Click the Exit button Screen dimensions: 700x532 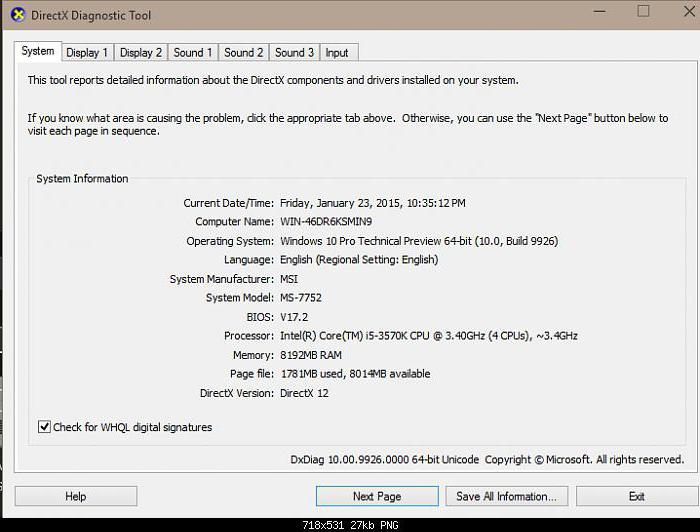637,496
